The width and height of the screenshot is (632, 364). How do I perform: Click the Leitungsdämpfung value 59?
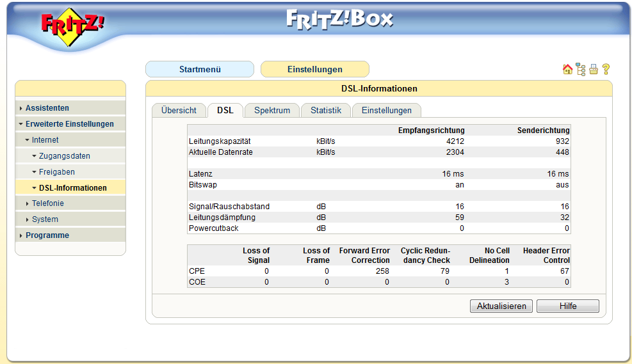point(460,218)
